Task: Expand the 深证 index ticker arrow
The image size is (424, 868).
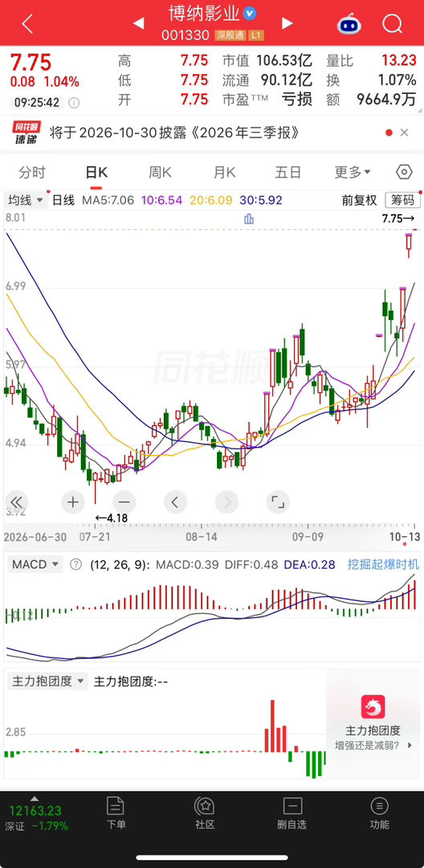Action: pos(35,798)
